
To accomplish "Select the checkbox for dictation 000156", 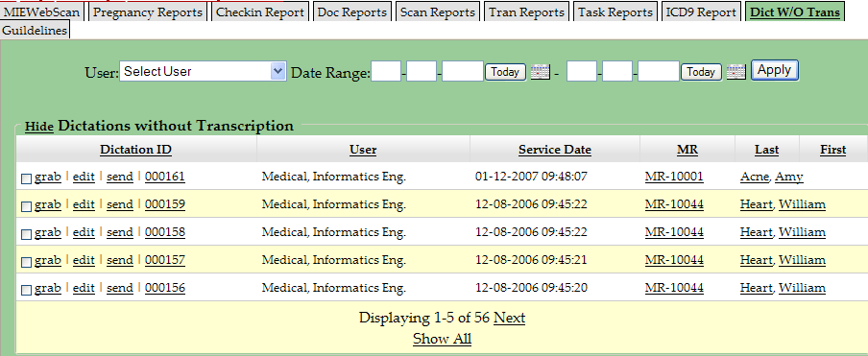I will point(26,290).
